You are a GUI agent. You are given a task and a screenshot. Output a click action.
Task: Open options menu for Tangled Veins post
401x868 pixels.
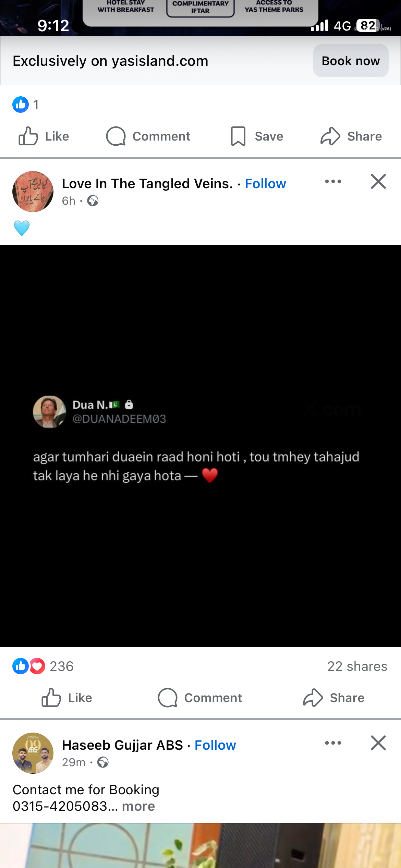click(333, 181)
